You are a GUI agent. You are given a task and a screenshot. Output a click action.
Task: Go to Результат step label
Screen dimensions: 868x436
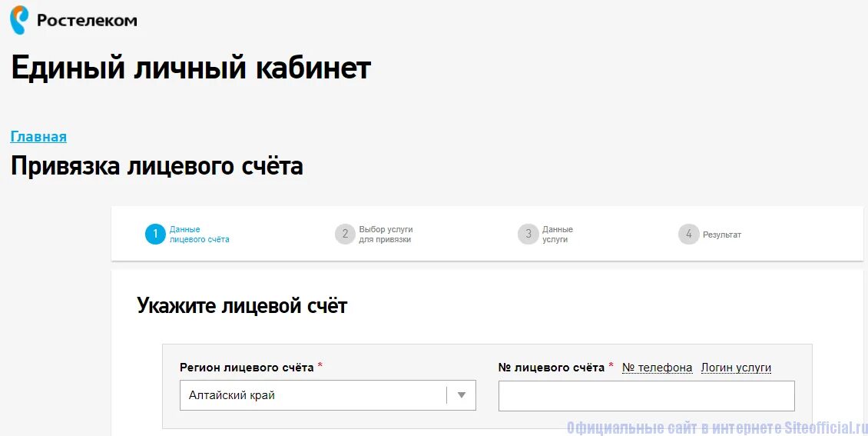tap(722, 235)
